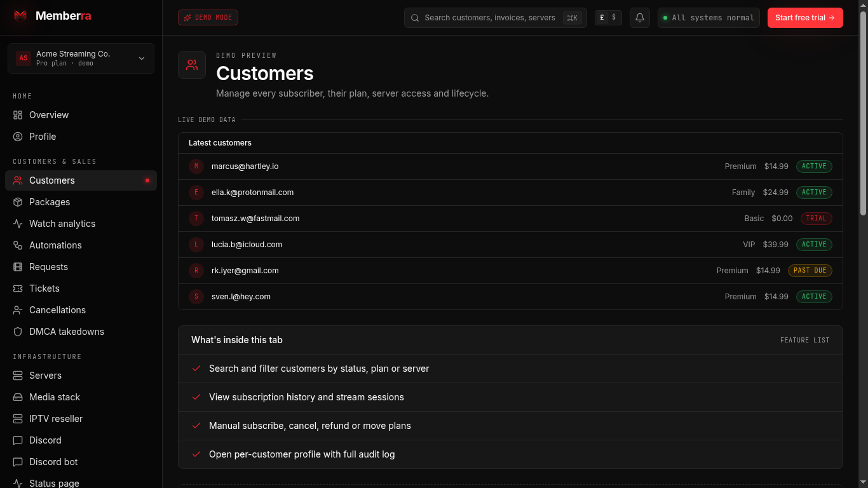Open the Discord bot chat icon

[x=18, y=462]
